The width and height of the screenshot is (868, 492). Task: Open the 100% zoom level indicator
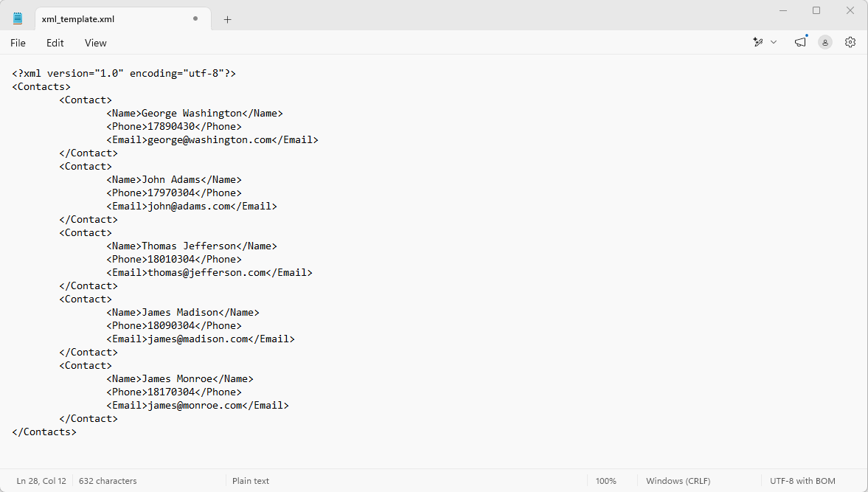click(605, 481)
